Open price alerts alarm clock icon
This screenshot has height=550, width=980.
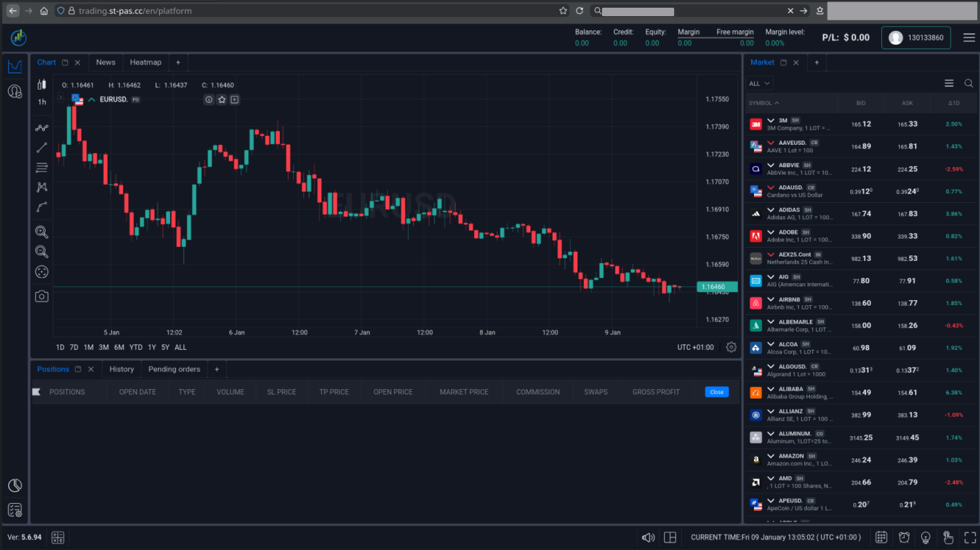coord(904,537)
